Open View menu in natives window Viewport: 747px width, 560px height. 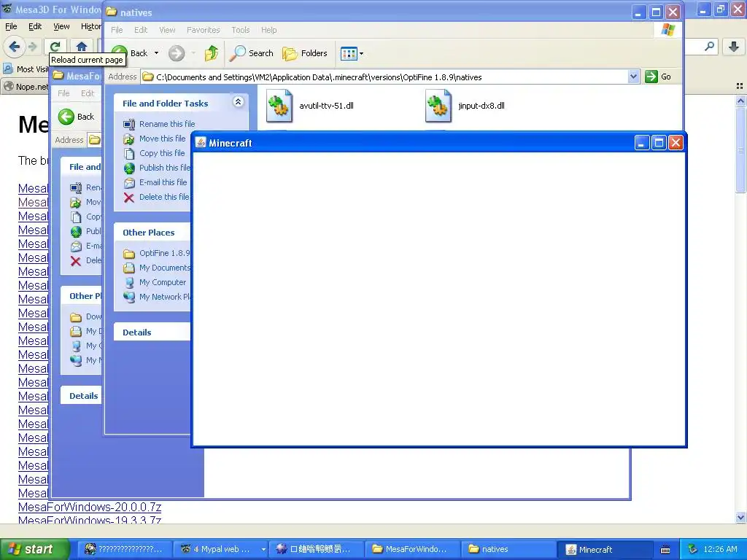tap(167, 30)
